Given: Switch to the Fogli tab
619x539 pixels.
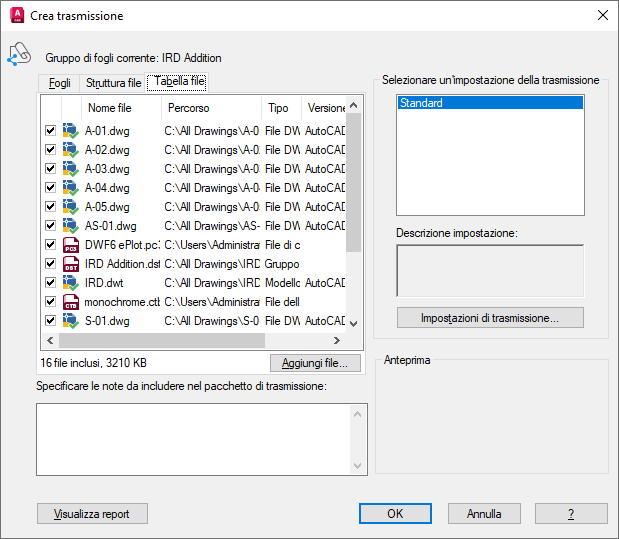Looking at the screenshot, I should (x=59, y=83).
